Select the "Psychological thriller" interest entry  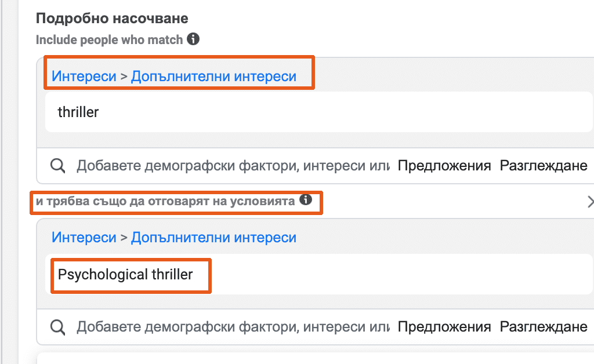point(125,274)
